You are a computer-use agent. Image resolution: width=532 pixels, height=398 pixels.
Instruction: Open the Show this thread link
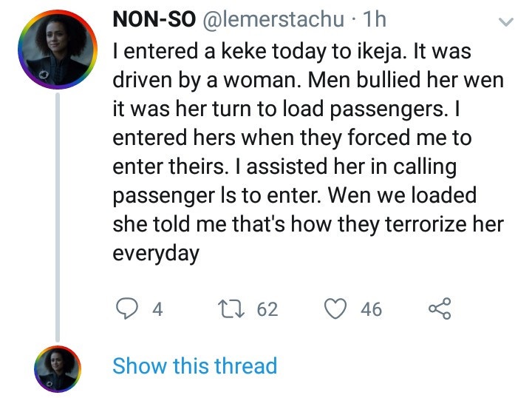pyautogui.click(x=194, y=365)
